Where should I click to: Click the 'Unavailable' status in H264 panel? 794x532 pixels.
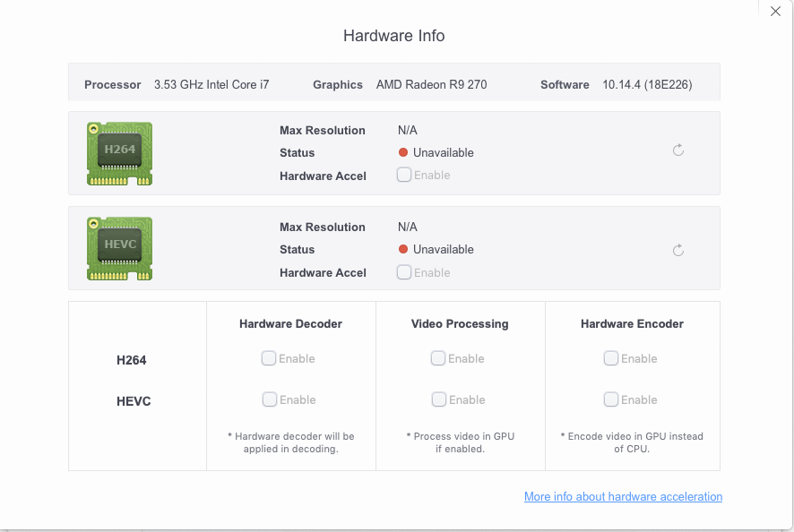pos(443,152)
